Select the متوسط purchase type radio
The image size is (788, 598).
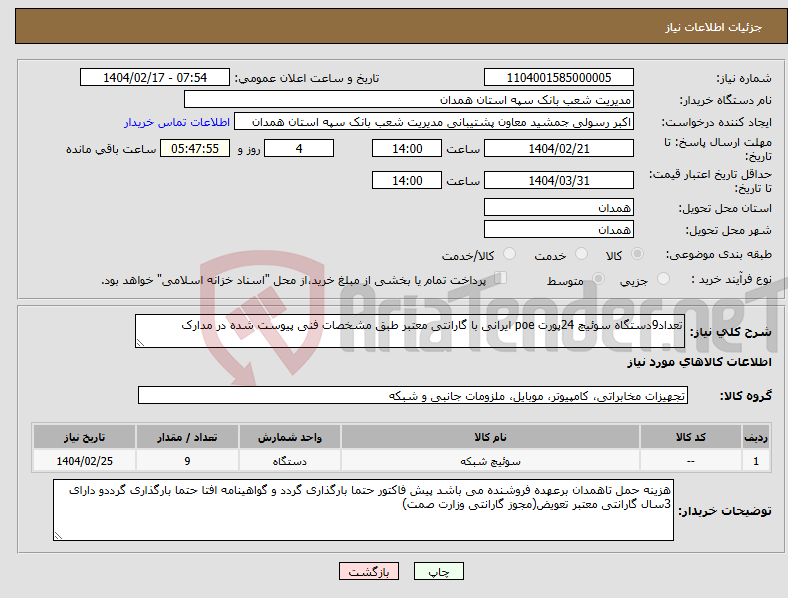point(598,279)
